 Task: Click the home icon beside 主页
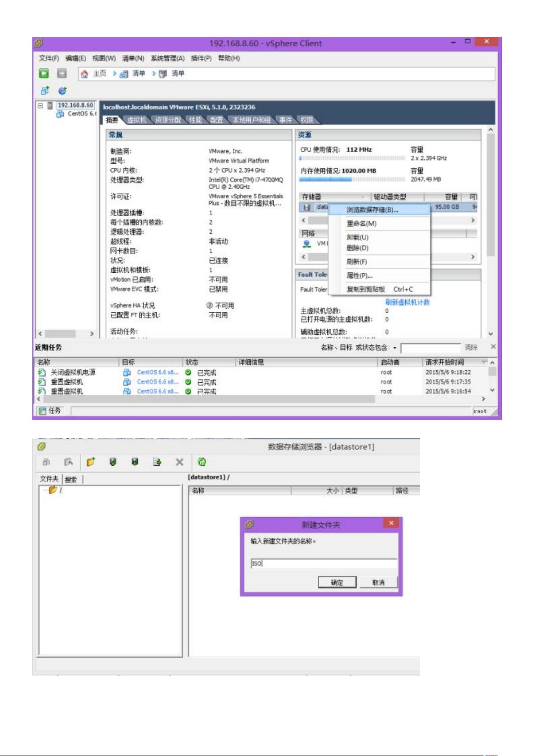point(84,74)
